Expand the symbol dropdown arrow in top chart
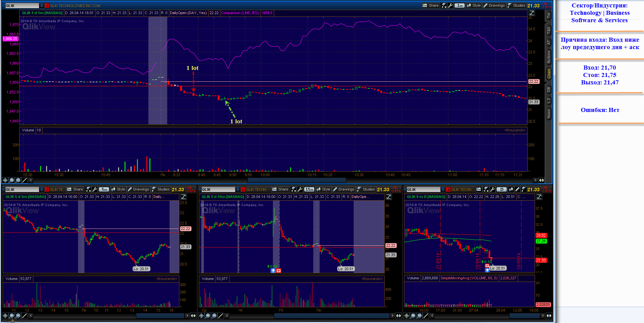Screen dimensions: 644x323 pos(42,6)
